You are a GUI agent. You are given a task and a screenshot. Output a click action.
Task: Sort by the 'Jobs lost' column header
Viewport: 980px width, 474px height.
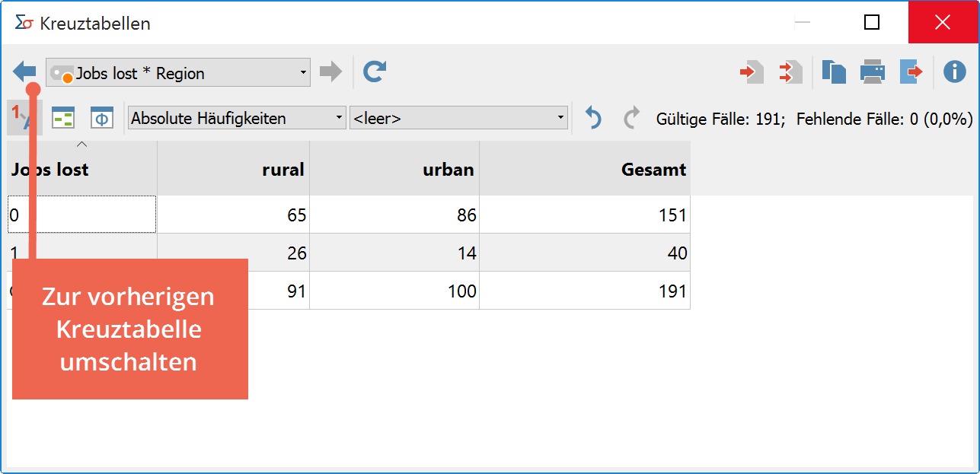tap(82, 169)
